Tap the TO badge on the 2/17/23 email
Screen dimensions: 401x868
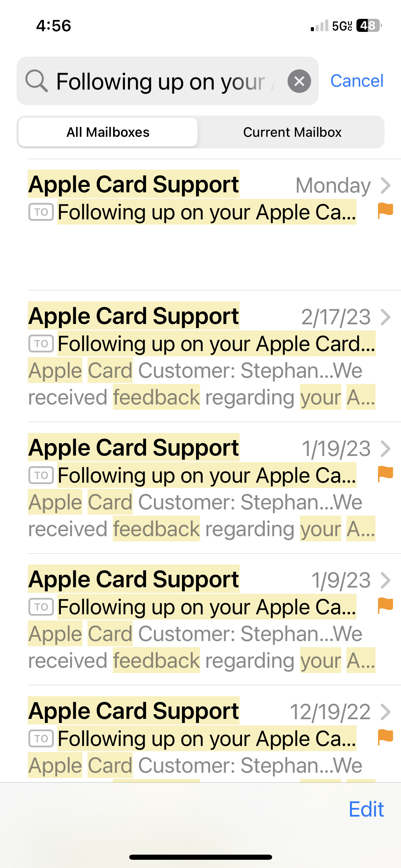click(41, 343)
